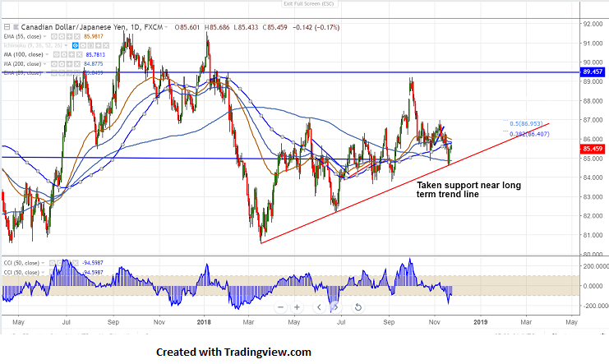Move chart left with the left arrow button
This screenshot has height=364, width=609.
[x=319, y=307]
